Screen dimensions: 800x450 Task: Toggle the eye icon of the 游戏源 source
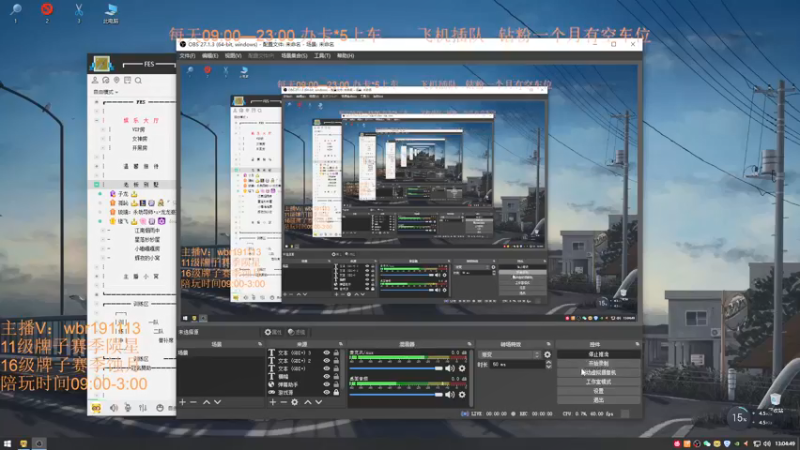tap(327, 392)
